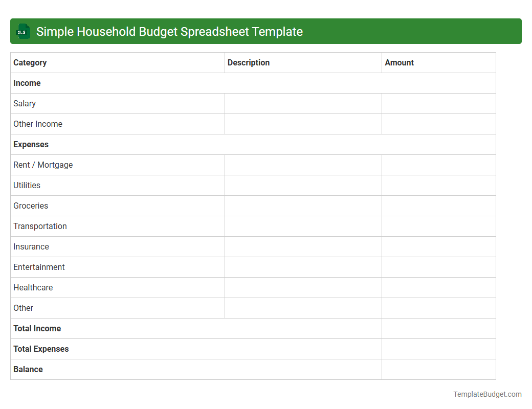Select the Utilities row
Viewport: 532px width, 409px height.
coord(27,185)
